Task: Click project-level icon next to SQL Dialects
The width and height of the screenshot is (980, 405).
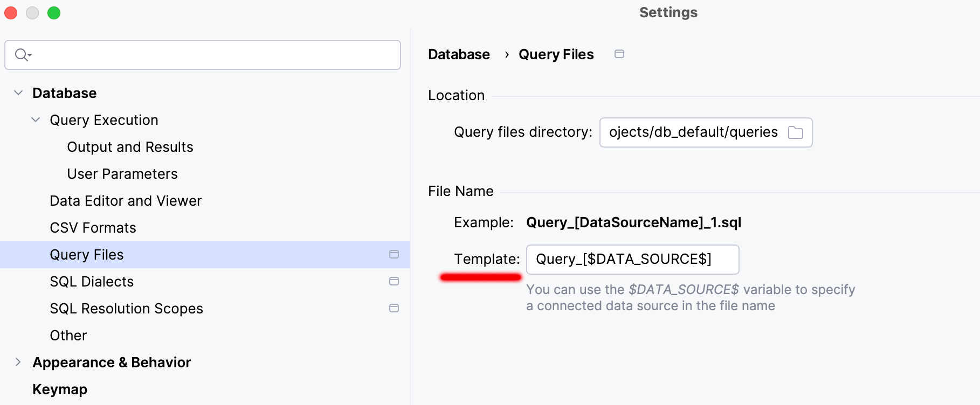Action: (x=394, y=281)
